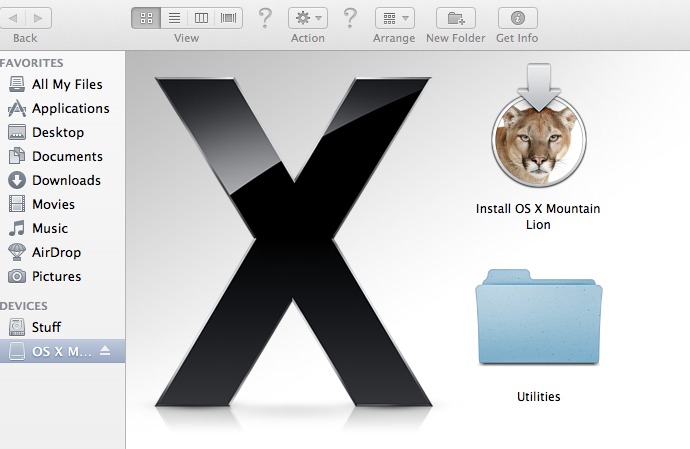Click the DEVICES section header

coord(24,306)
